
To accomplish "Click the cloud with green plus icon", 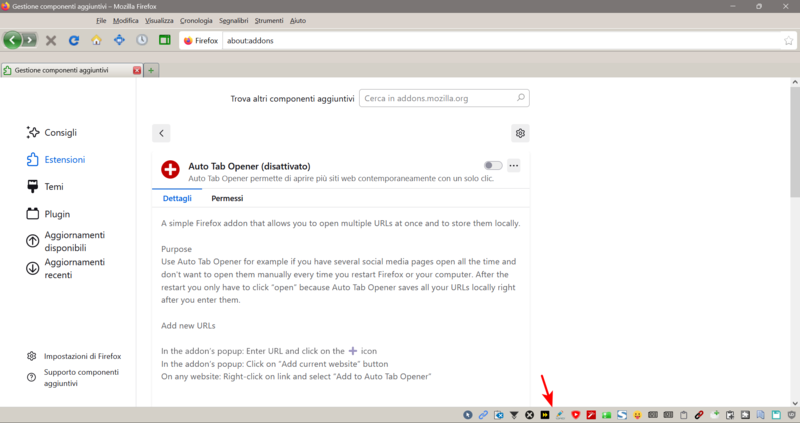I will (x=715, y=415).
